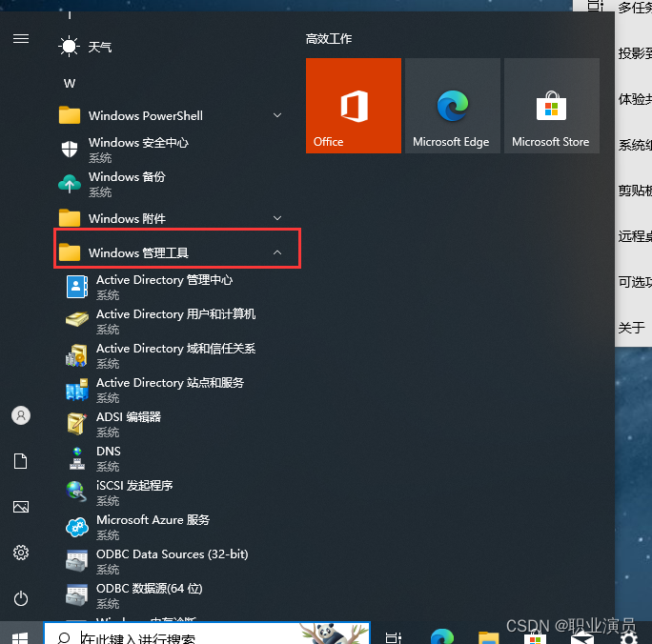
Task: Expand the Start hamburger menu
Action: click(x=21, y=39)
